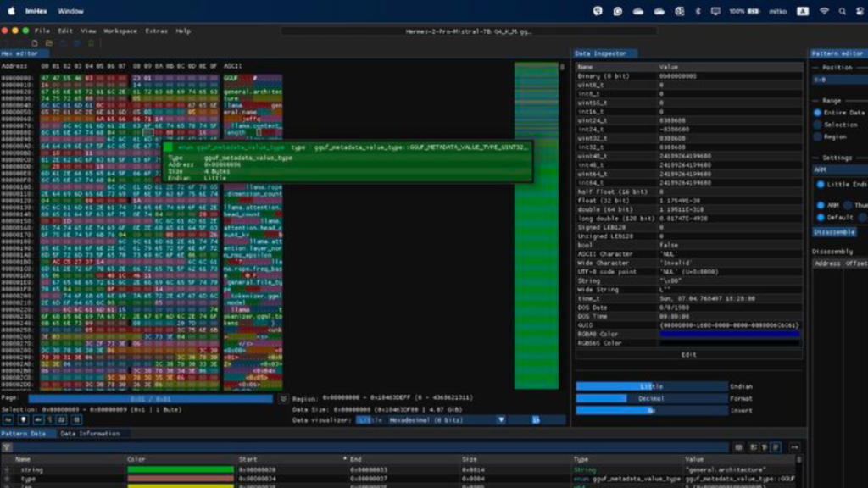Select the Region range radio button
Screen dimensions: 868x488
point(818,136)
